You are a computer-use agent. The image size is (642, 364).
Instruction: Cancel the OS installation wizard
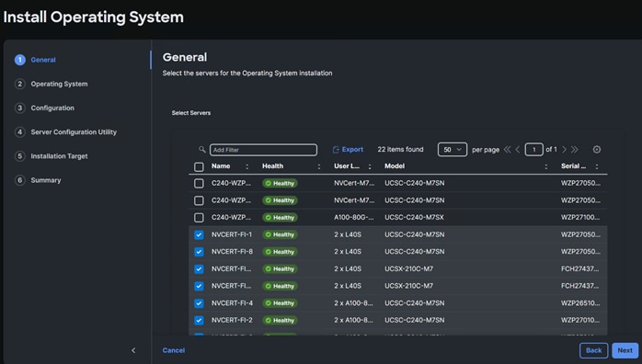point(174,350)
